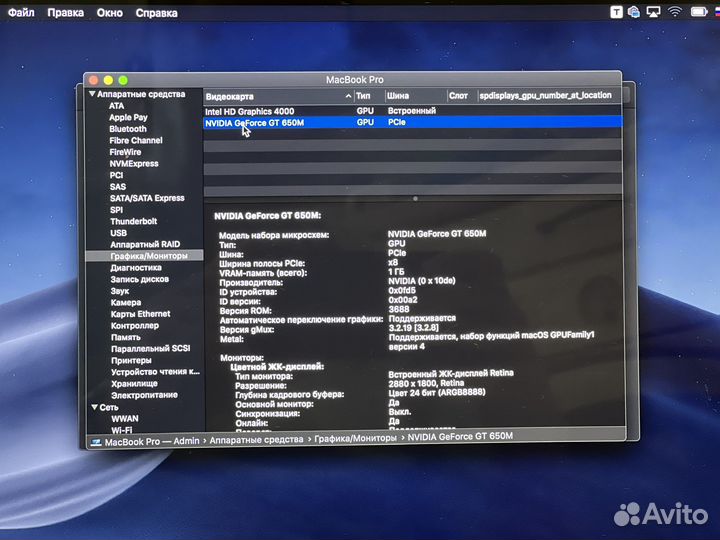Collapse the Аппаратные средства section
This screenshot has width=720, height=540.
tap(92, 94)
